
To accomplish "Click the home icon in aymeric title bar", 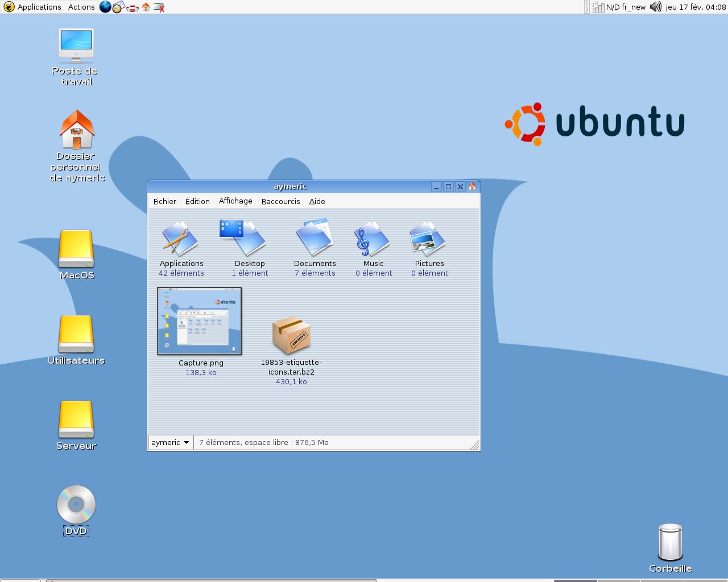I will click(x=472, y=186).
